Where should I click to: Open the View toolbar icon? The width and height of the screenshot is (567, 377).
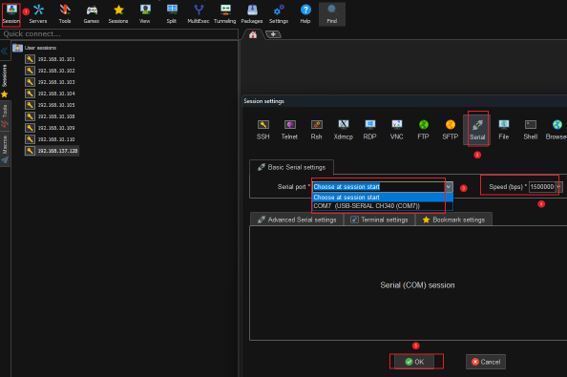coord(145,14)
